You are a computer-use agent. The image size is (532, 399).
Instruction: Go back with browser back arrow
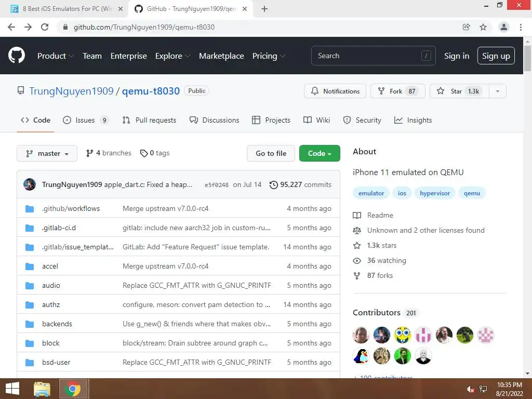pyautogui.click(x=11, y=27)
